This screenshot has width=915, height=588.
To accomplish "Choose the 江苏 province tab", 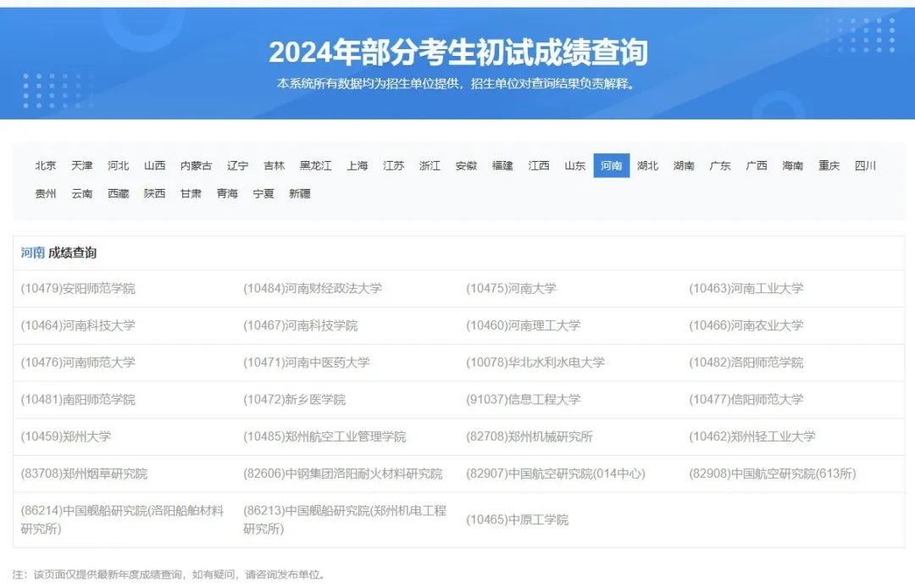I will [x=393, y=166].
